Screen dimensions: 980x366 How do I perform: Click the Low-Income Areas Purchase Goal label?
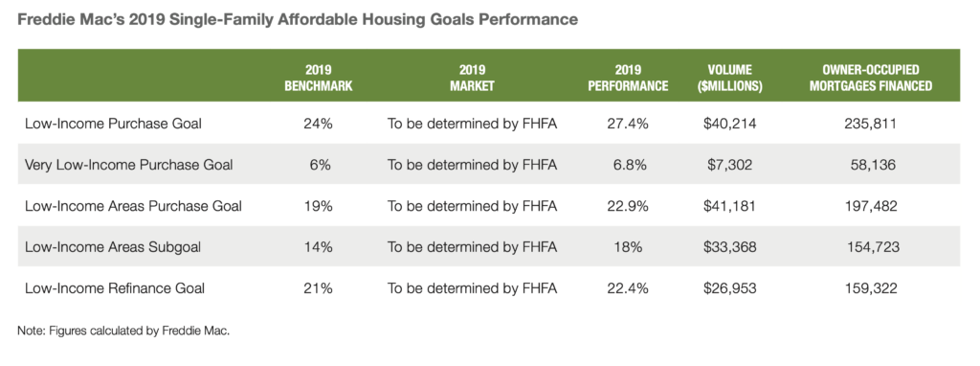(133, 206)
